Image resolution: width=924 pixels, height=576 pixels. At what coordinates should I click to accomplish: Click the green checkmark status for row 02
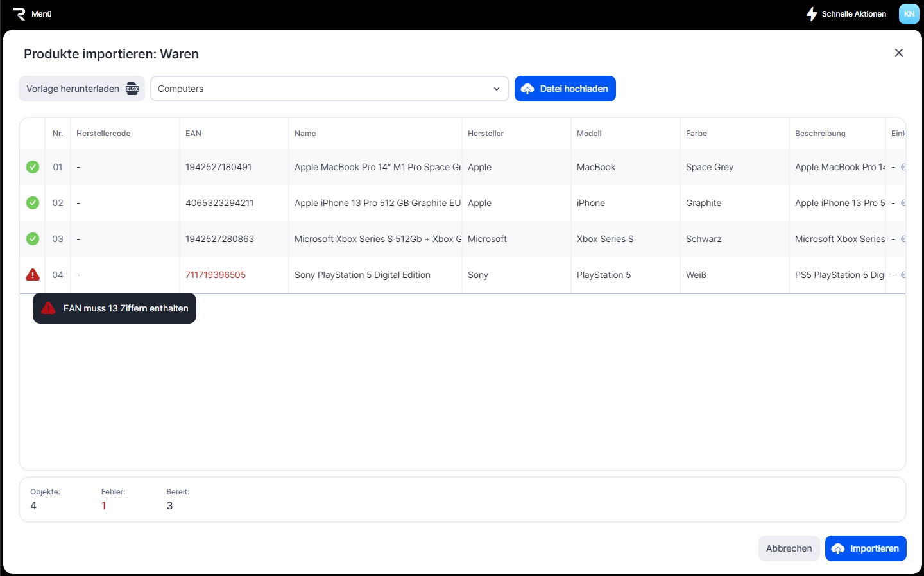pos(33,203)
